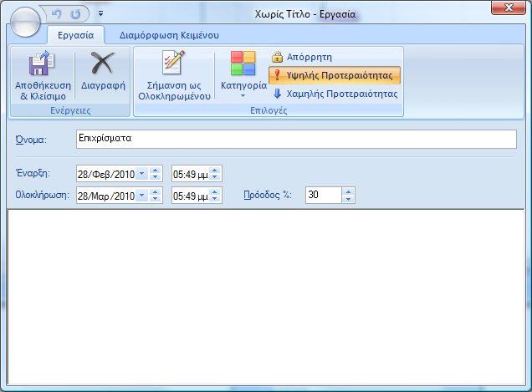The width and height of the screenshot is (532, 392).
Task: Toggle the Απόρρητη private lock option
Action: click(x=302, y=58)
